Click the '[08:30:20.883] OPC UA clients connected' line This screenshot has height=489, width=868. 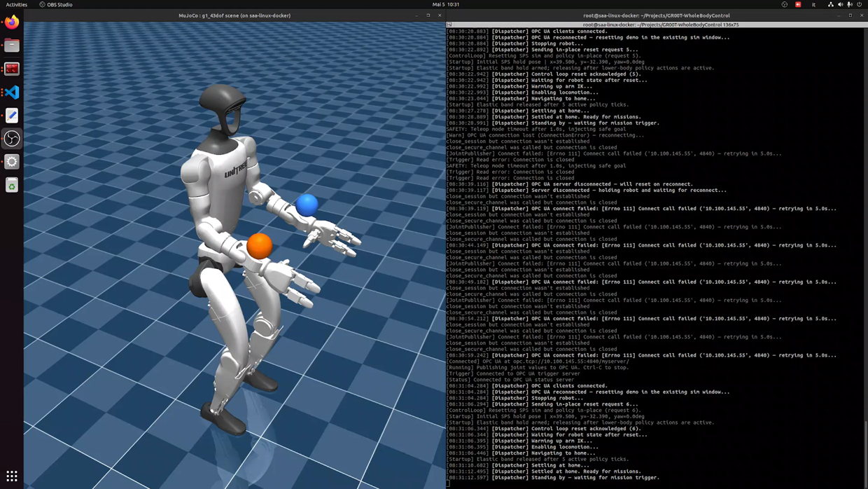(x=527, y=32)
